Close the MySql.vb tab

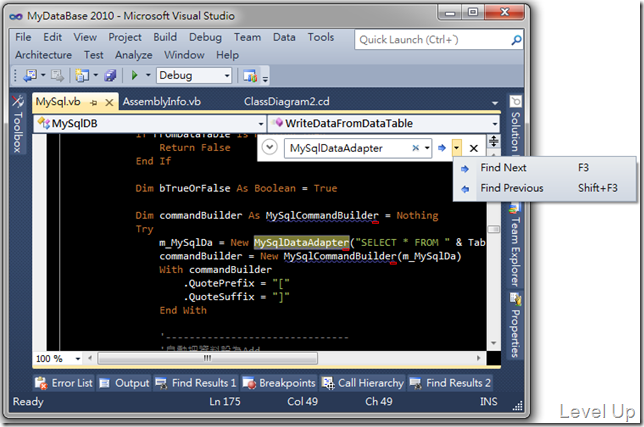pyautogui.click(x=109, y=103)
